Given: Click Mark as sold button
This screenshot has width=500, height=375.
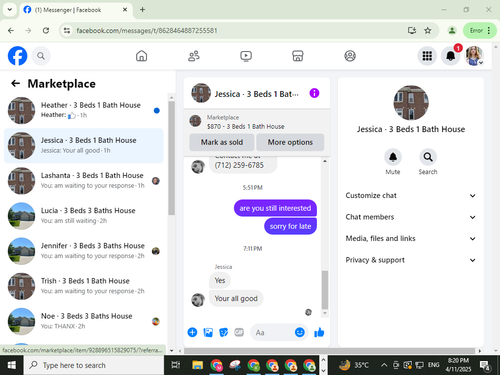Looking at the screenshot, I should point(222,142).
